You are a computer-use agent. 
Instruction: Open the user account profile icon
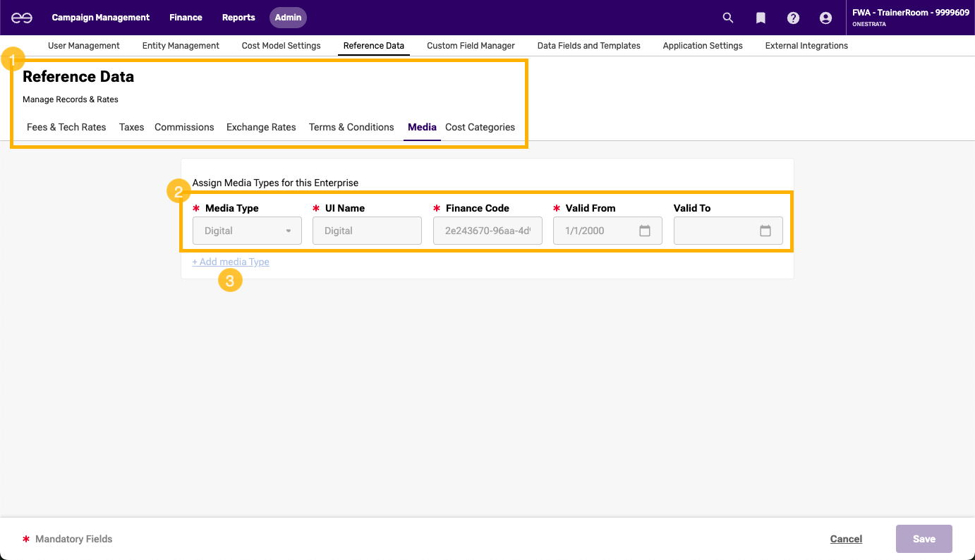pyautogui.click(x=825, y=18)
